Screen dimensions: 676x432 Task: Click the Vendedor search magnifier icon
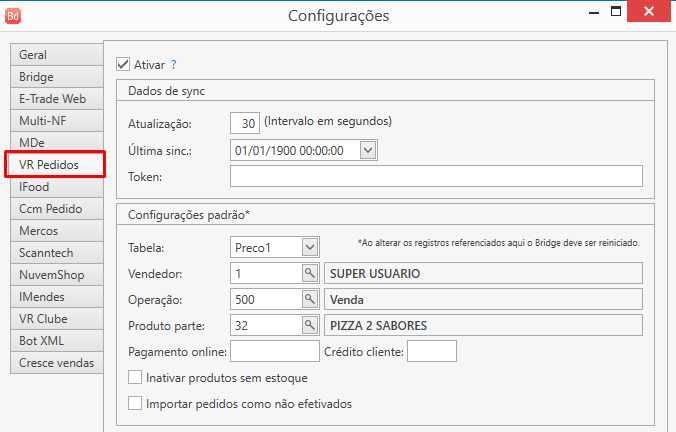pyautogui.click(x=310, y=273)
